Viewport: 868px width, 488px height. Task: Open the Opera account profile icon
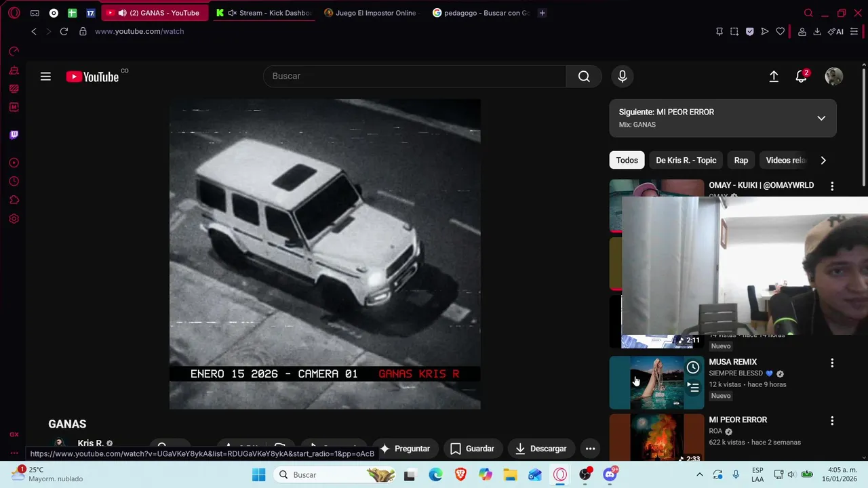tap(802, 31)
